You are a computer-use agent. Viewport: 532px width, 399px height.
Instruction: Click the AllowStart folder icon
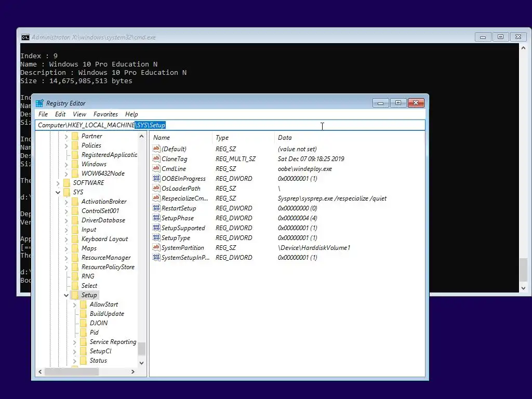(x=84, y=304)
